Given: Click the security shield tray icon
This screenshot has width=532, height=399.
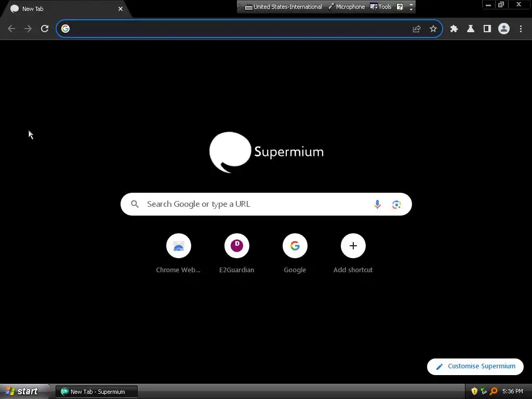Looking at the screenshot, I should [x=474, y=391].
